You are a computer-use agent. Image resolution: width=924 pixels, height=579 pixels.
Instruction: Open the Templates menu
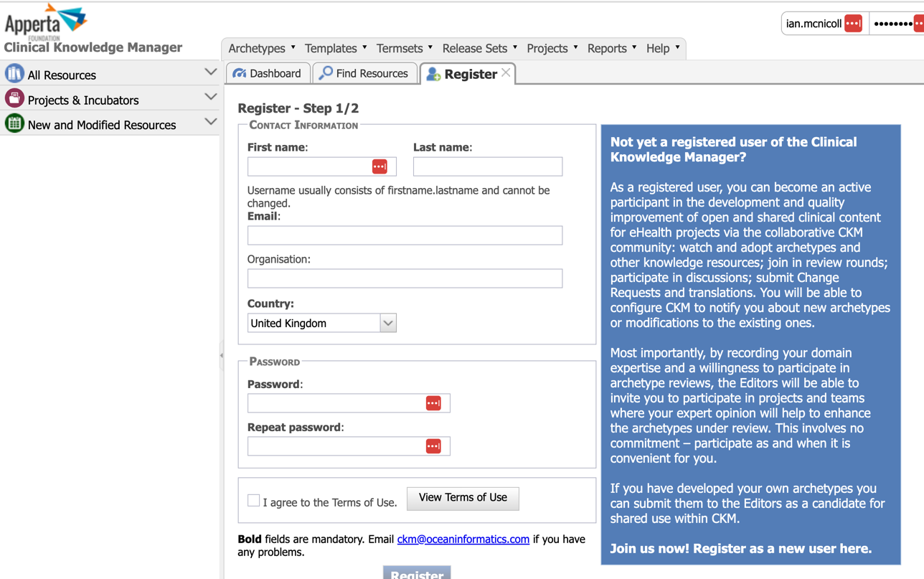(336, 49)
